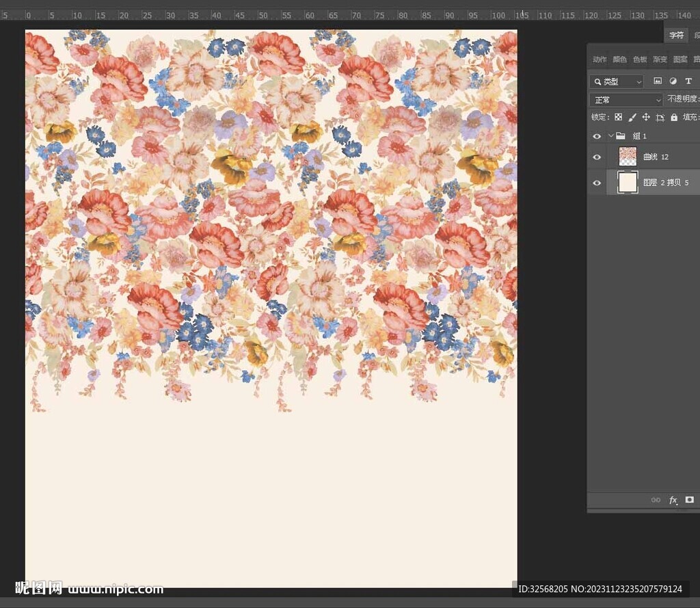This screenshot has height=608, width=700.
Task: Hide the 图层 2 拷贝 5 layer
Action: tap(597, 183)
